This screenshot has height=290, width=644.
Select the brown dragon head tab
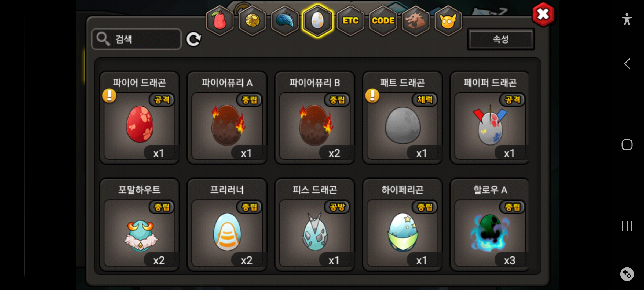pos(416,21)
